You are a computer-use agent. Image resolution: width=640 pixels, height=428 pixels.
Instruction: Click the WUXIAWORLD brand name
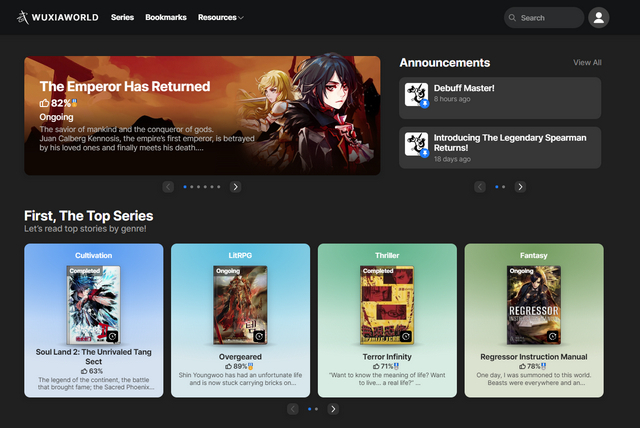pos(65,18)
